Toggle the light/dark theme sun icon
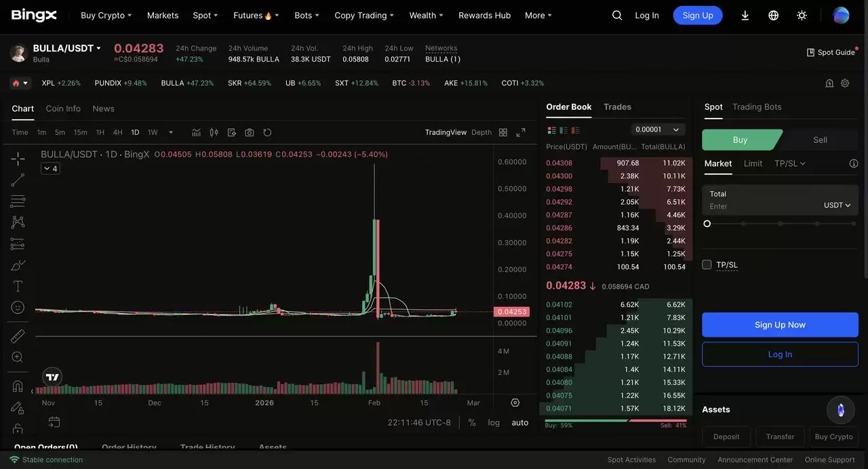 [802, 15]
